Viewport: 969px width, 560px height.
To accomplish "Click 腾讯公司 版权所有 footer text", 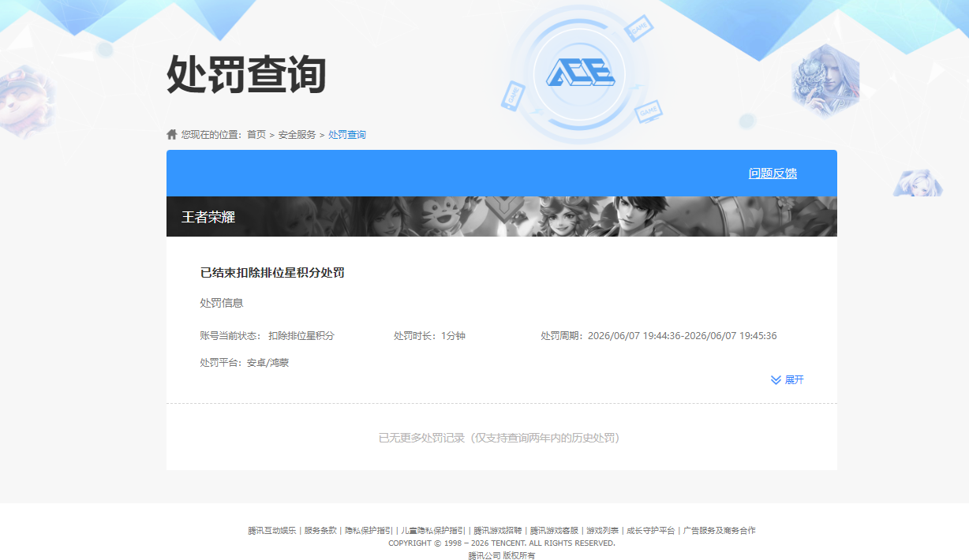I will tap(502, 555).
